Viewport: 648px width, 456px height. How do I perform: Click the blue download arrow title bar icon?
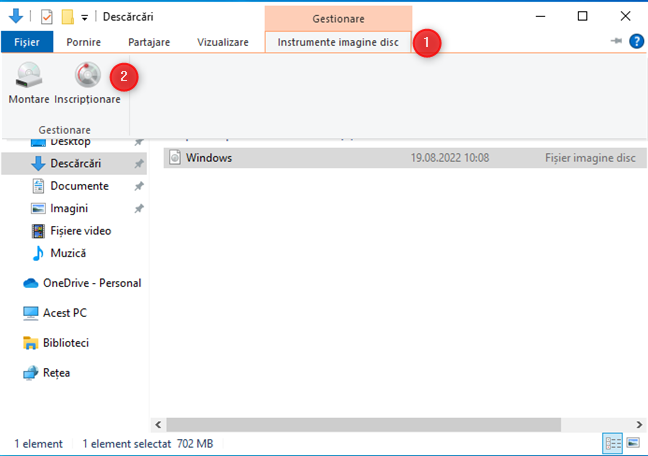(16, 17)
